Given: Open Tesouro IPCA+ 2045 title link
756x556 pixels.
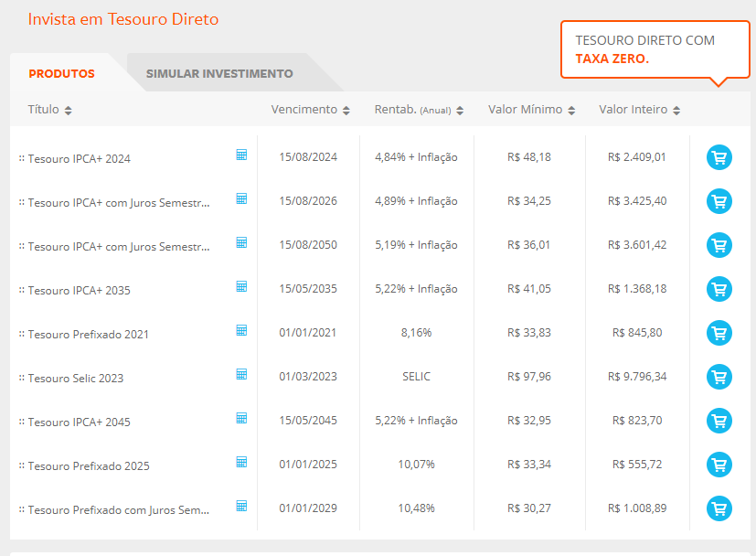Looking at the screenshot, I should coord(79,422).
